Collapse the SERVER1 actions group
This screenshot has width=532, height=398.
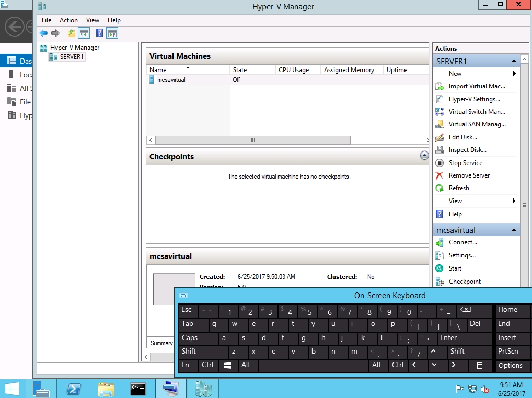[x=514, y=62]
